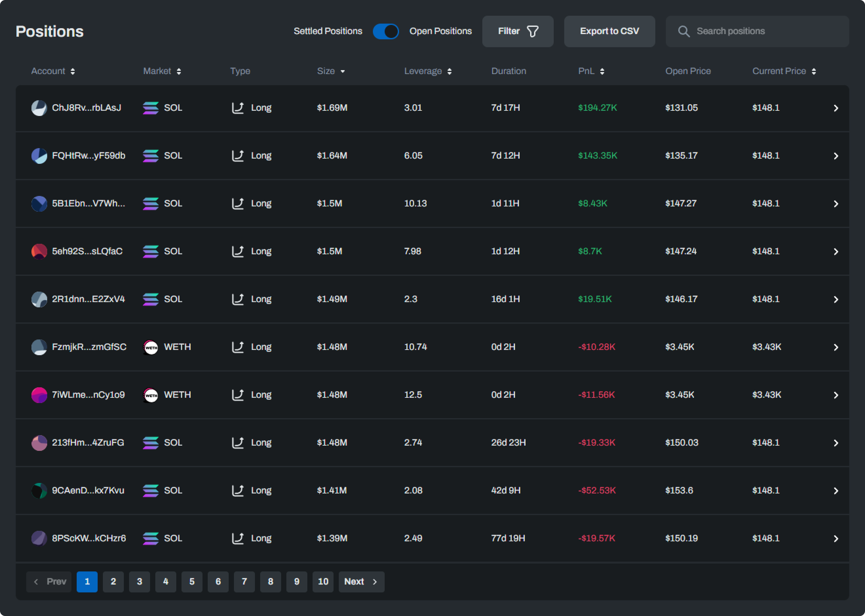Screen dimensions: 865x616
Task: Expand the FzmjkR...zmGfSC row chevron
Action: (836, 347)
